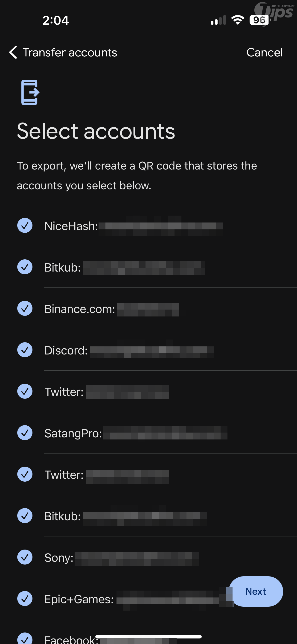Viewport: 297px width, 644px height.
Task: Tap Cancel to abort transfer
Action: 265,53
